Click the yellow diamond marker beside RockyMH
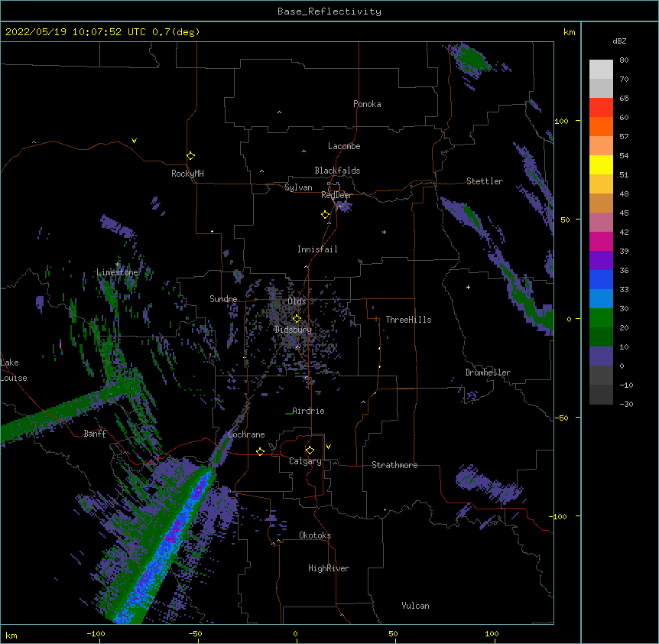 [x=190, y=156]
